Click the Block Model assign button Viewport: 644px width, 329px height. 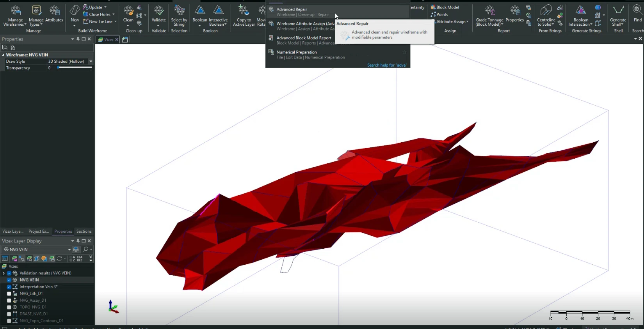click(445, 7)
